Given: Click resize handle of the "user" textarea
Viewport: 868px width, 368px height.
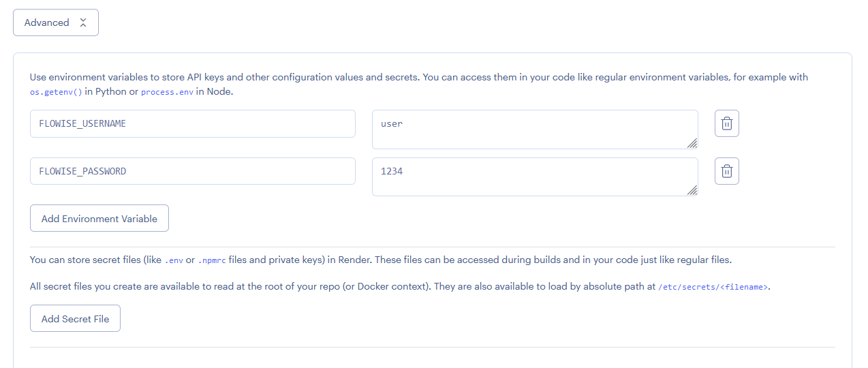Looking at the screenshot, I should 692,143.
